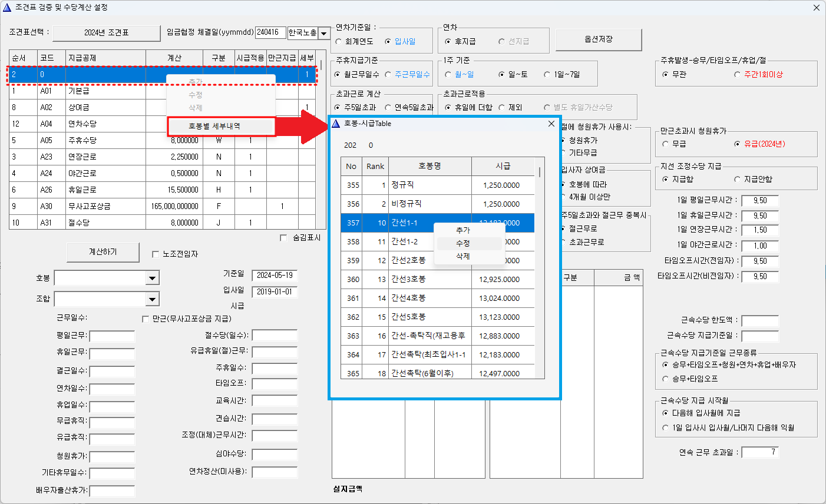Image resolution: width=826 pixels, height=504 pixels.
Task: Select the A30 무사고포상금 row
Action: point(163,207)
